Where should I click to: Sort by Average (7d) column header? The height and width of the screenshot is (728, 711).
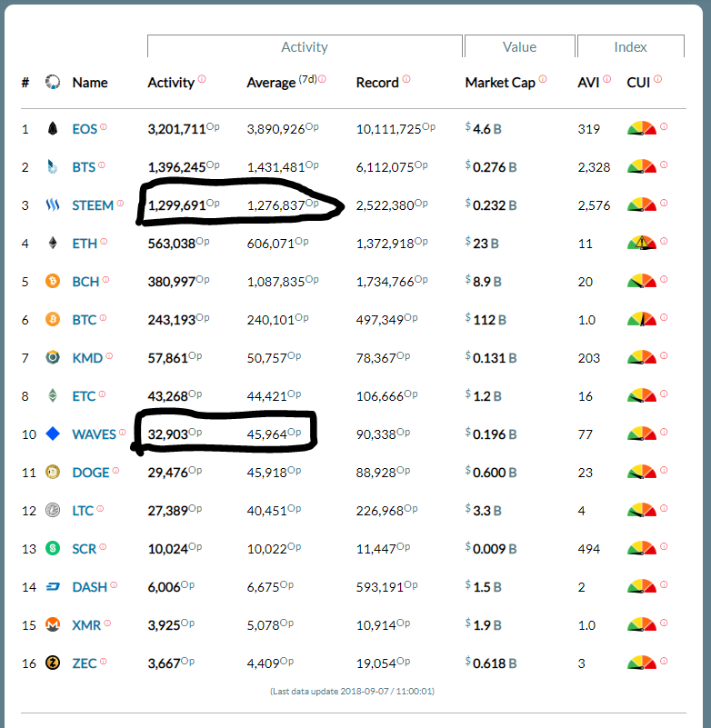click(282, 82)
